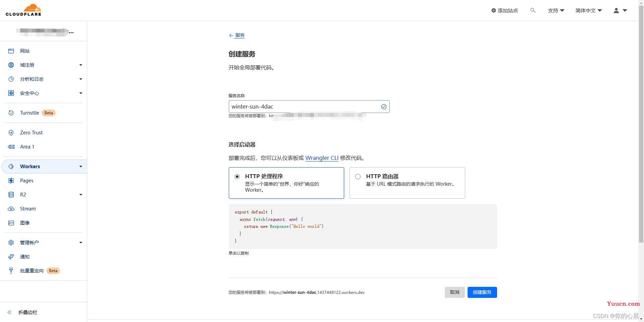Click the Zero Trust shield icon
Screen dimensions: 644x322
tap(11, 133)
